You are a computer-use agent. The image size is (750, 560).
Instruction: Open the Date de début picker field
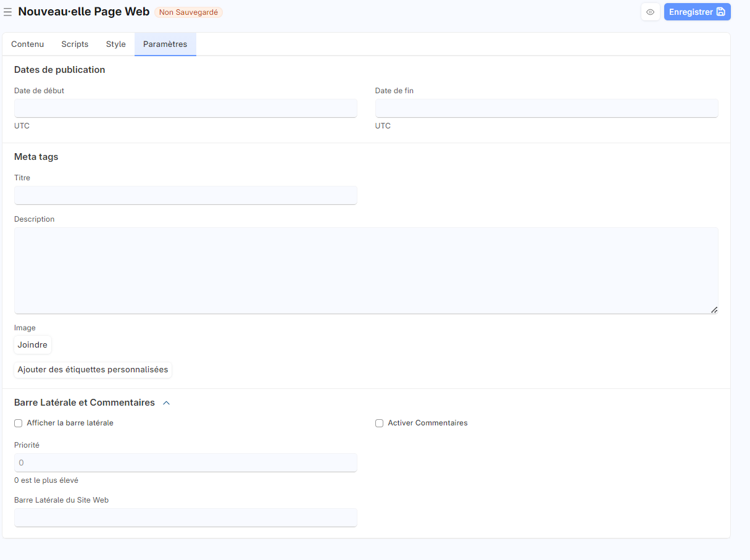coord(185,109)
